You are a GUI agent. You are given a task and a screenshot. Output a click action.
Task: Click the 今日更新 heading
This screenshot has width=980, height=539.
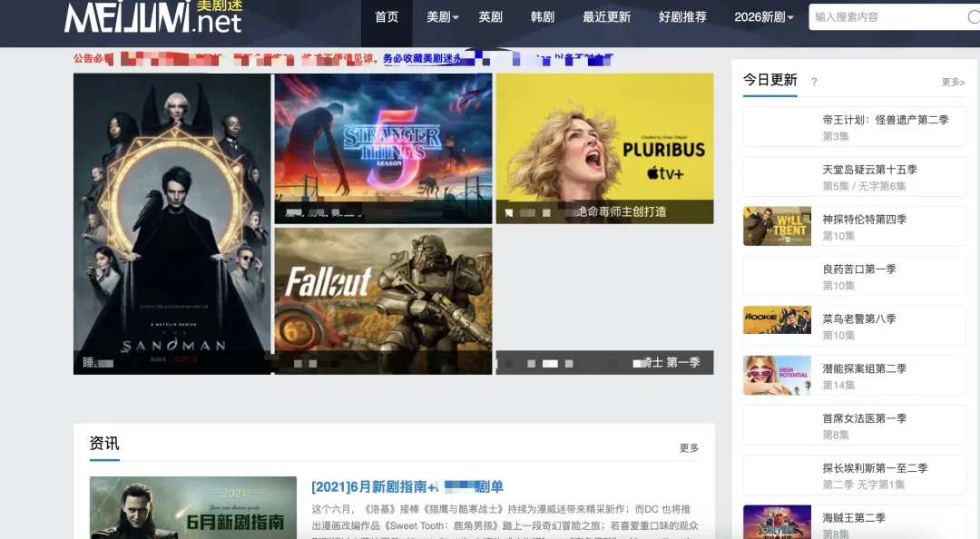point(770,80)
